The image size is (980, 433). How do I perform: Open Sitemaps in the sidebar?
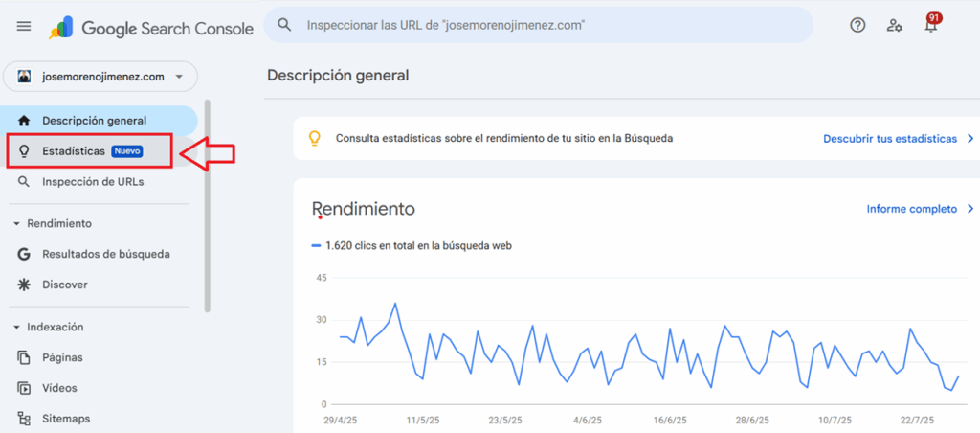click(66, 419)
